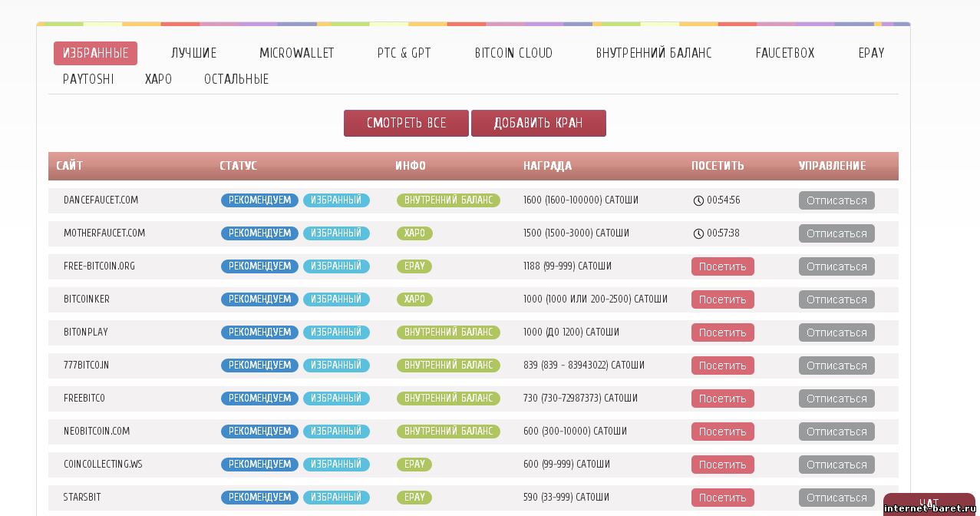The height and width of the screenshot is (516, 980).
Task: Visit FREE-BITCOIN.ORG with its Посетить button
Action: point(723,266)
